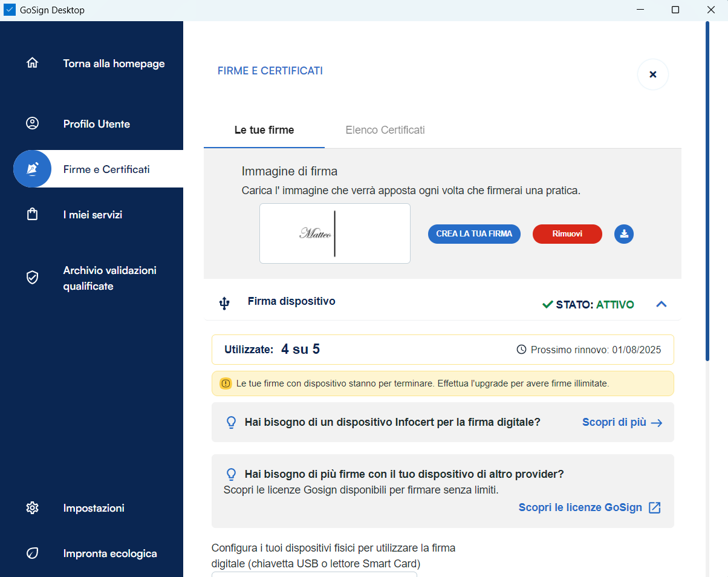
Task: Open Scopri le licenze GoSign link
Action: pyautogui.click(x=589, y=507)
